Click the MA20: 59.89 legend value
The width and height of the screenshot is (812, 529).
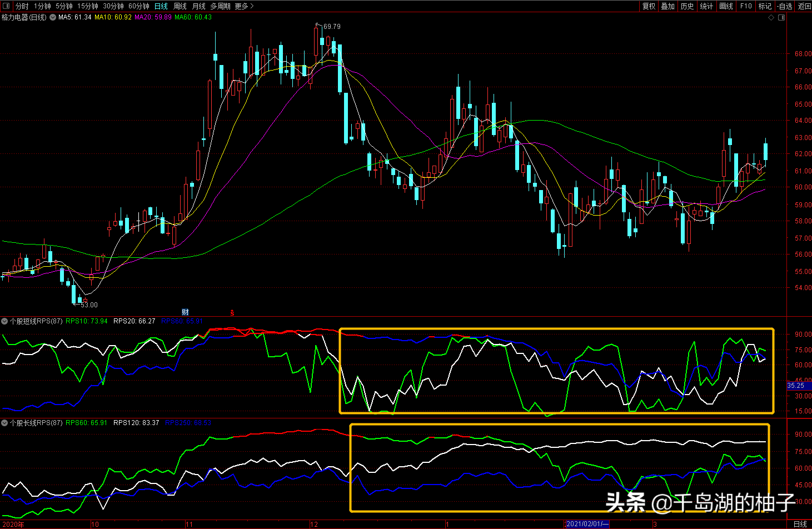[x=153, y=17]
